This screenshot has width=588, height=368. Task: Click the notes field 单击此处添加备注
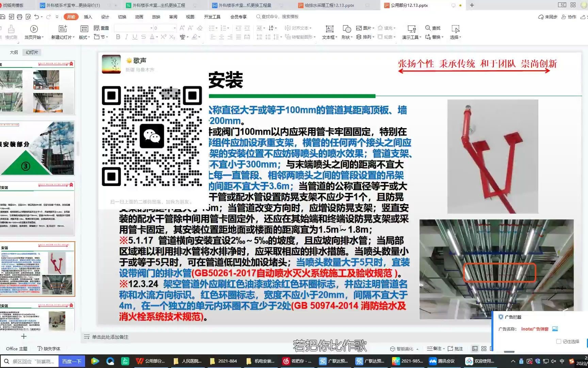pos(110,337)
